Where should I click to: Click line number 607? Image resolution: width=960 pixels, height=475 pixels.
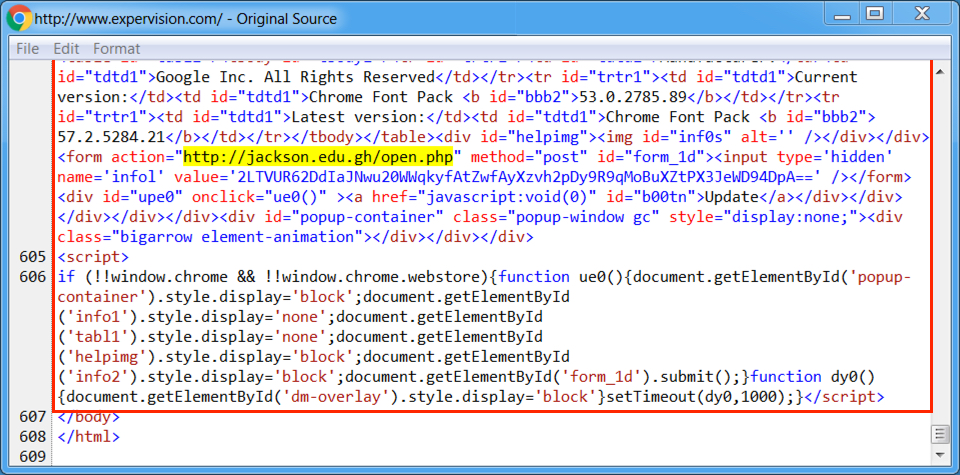(x=32, y=417)
